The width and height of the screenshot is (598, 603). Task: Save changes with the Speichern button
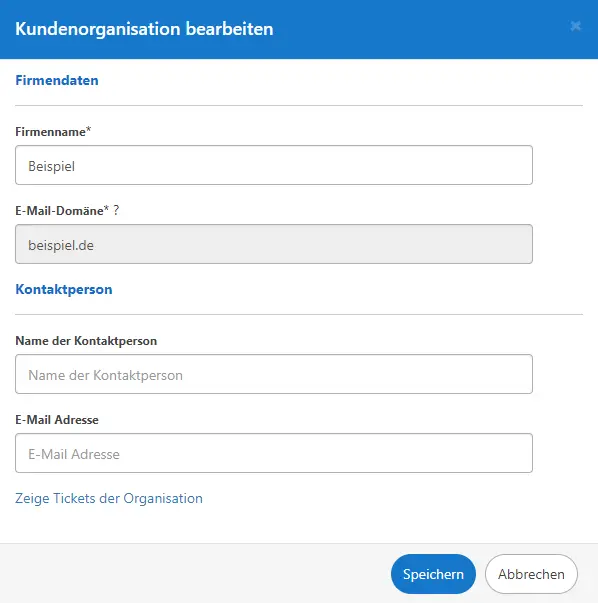click(x=433, y=574)
